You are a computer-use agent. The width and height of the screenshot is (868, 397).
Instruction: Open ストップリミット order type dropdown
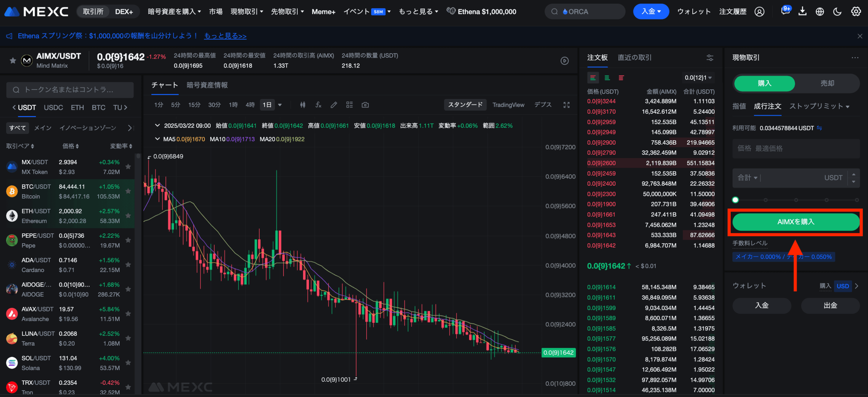click(819, 106)
